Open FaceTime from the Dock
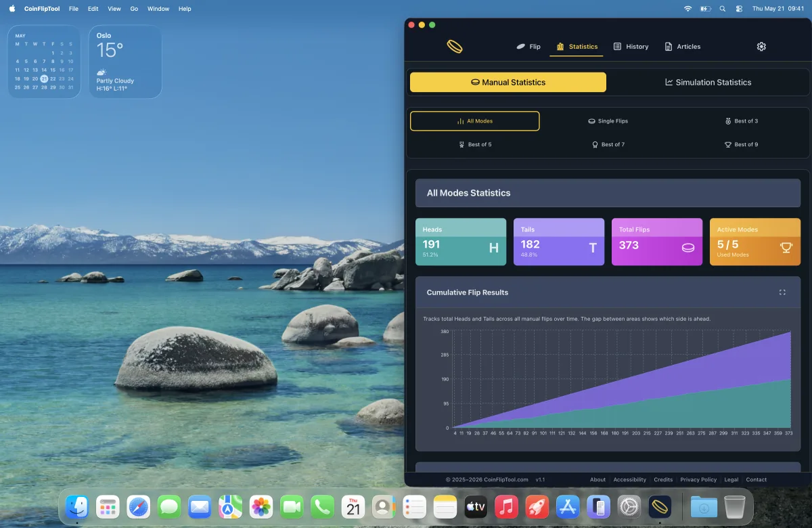Viewport: 812px width, 528px height. tap(292, 506)
